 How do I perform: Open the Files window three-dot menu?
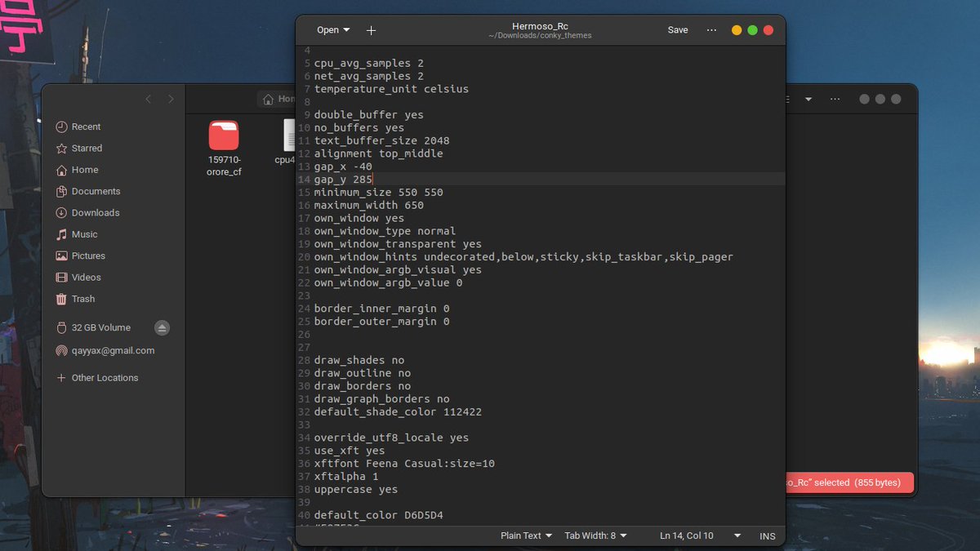pyautogui.click(x=835, y=99)
